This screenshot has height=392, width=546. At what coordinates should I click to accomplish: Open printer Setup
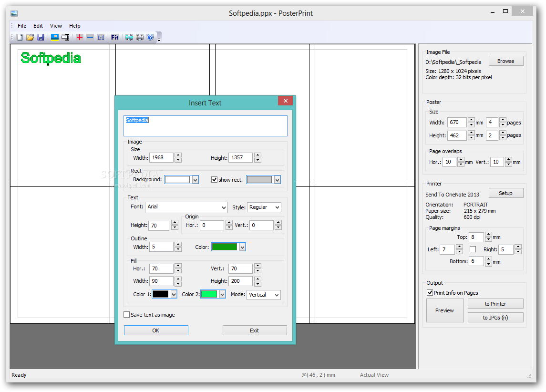506,193
